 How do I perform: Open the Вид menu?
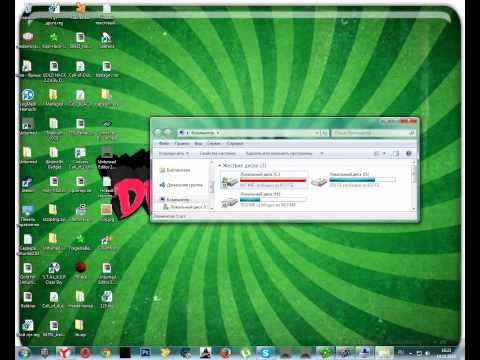point(198,143)
